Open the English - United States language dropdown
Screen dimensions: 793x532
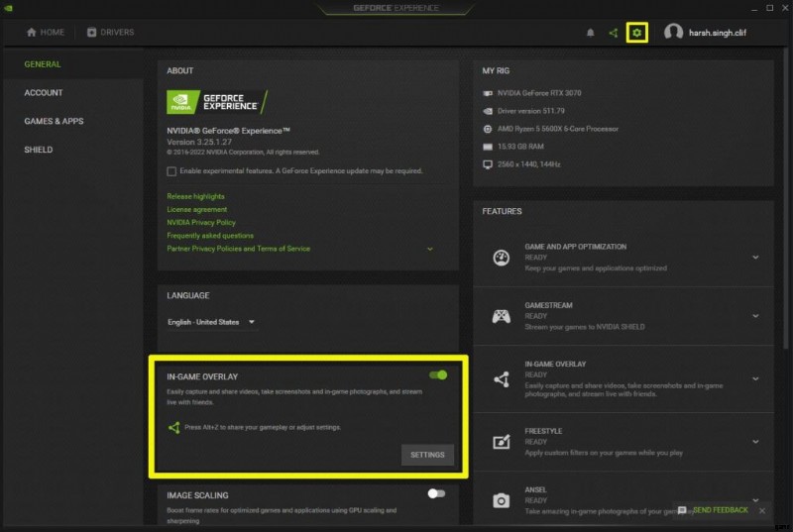pyautogui.click(x=211, y=322)
